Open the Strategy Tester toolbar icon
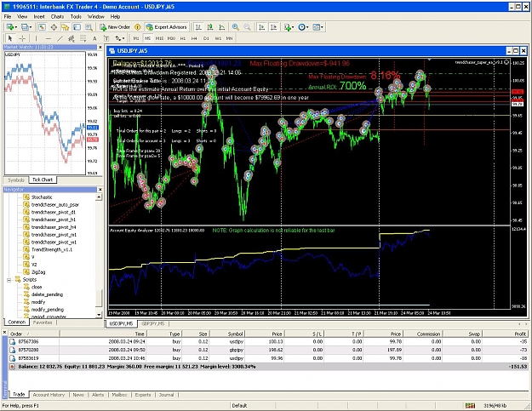Viewport: 532px width, 411px height. 89,27
